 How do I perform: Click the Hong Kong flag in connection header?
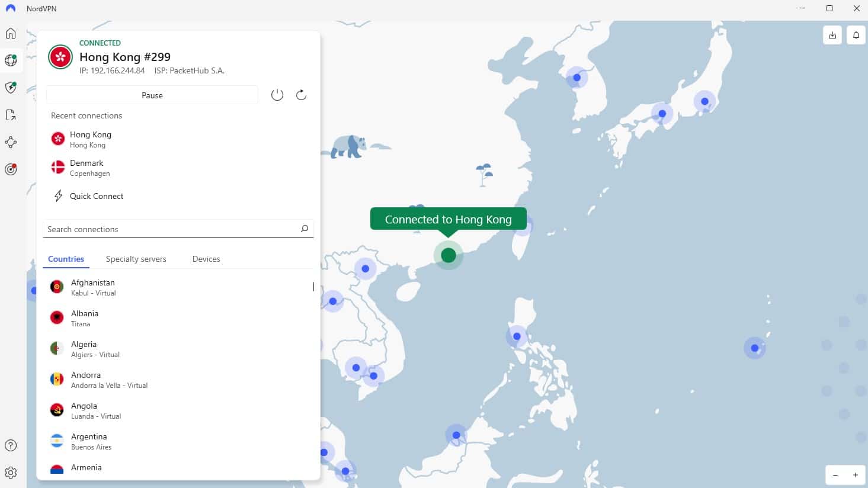[x=60, y=57]
